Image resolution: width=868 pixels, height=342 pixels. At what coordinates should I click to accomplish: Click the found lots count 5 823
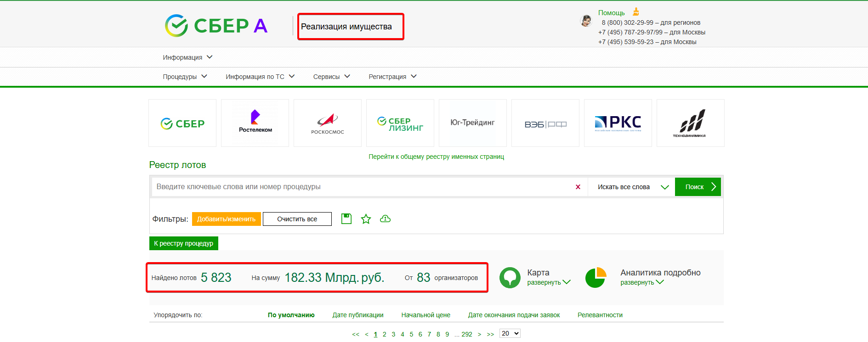(x=216, y=278)
